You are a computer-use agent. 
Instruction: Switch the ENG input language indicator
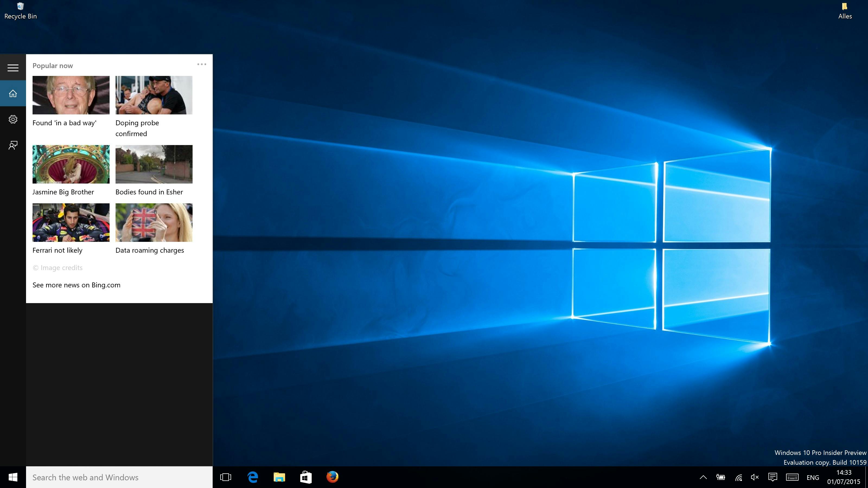coord(813,477)
